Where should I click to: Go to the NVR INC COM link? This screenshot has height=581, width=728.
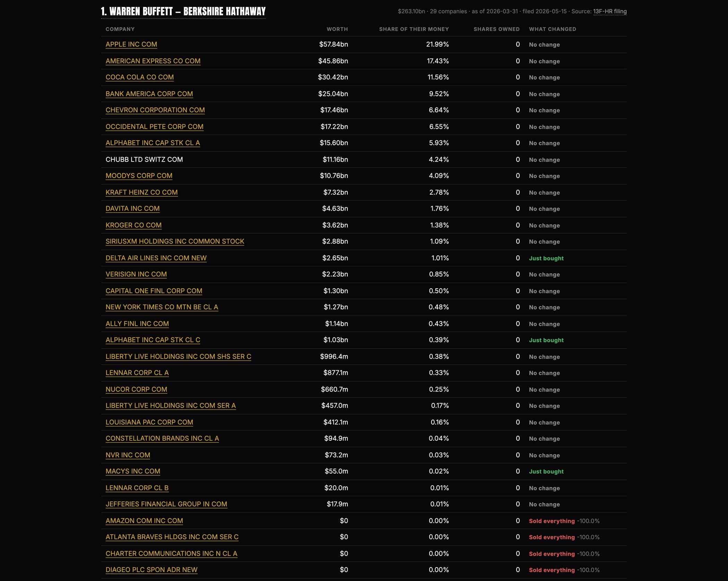(128, 455)
